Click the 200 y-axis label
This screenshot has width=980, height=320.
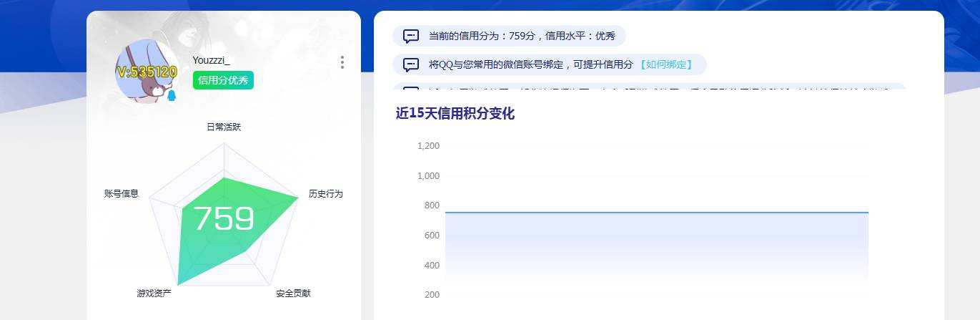click(x=432, y=294)
